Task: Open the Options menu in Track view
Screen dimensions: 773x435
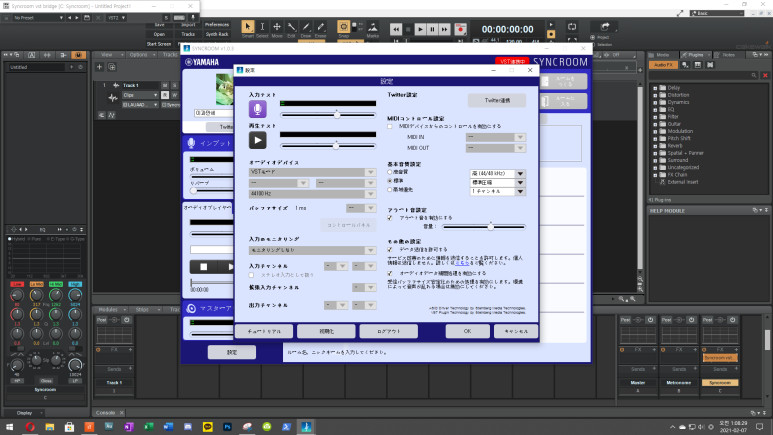Action: (139, 55)
